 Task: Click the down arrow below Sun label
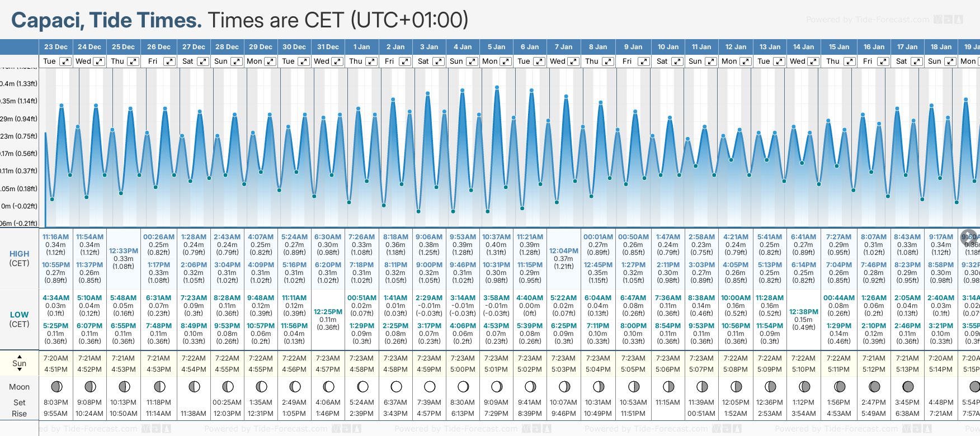click(x=20, y=370)
